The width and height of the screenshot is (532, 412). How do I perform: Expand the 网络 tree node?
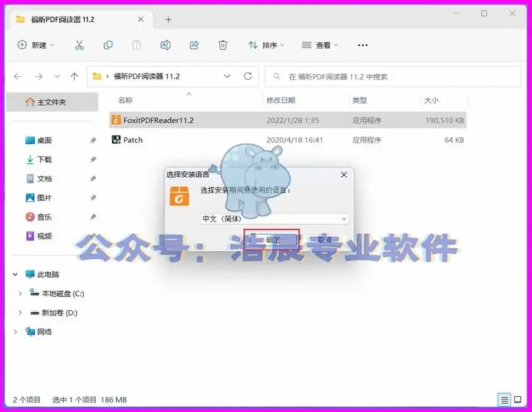(x=15, y=332)
